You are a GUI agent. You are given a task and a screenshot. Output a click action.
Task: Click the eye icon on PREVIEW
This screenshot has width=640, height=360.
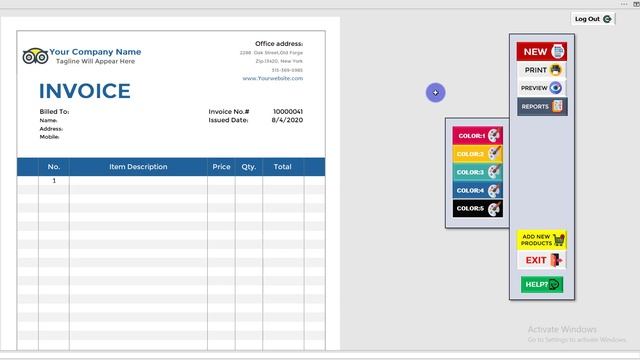coord(556,88)
